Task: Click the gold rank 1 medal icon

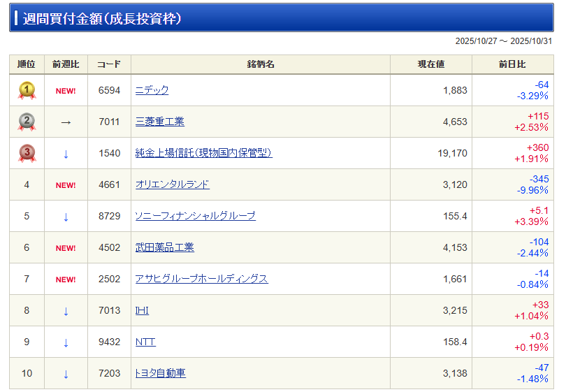Action: (x=27, y=90)
